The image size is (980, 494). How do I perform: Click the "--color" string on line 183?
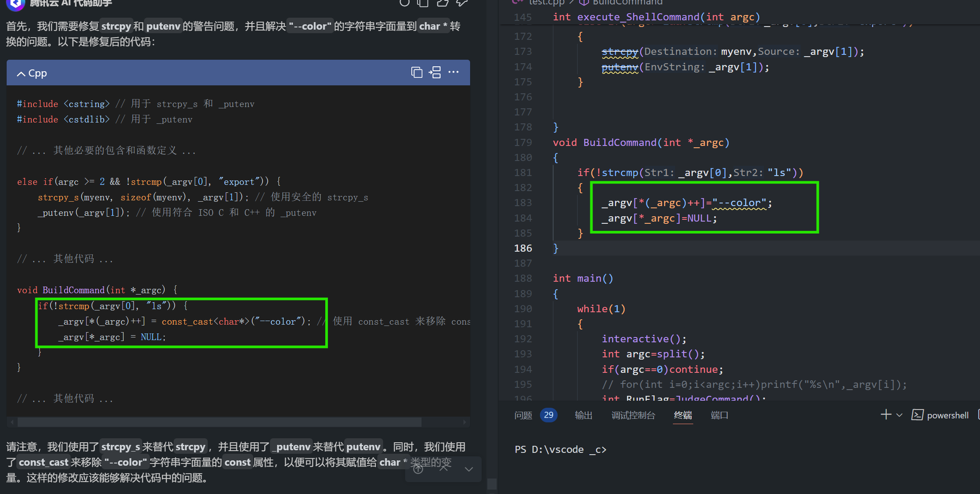point(739,203)
